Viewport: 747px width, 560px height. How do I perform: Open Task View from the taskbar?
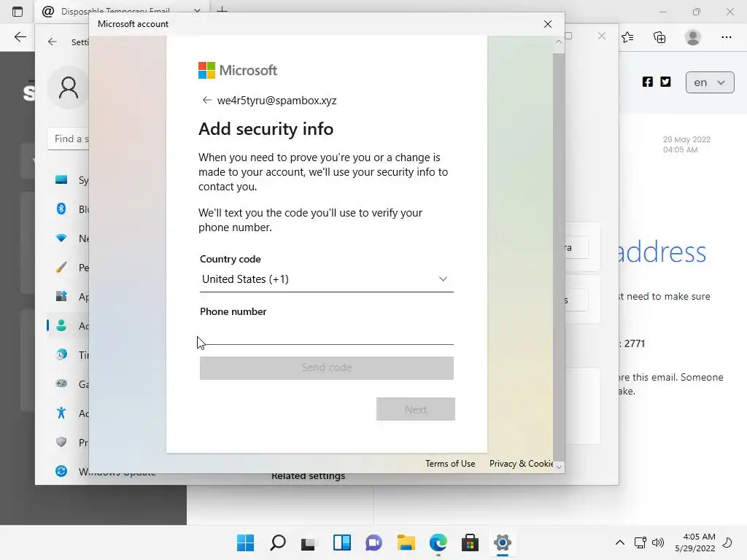pyautogui.click(x=309, y=542)
